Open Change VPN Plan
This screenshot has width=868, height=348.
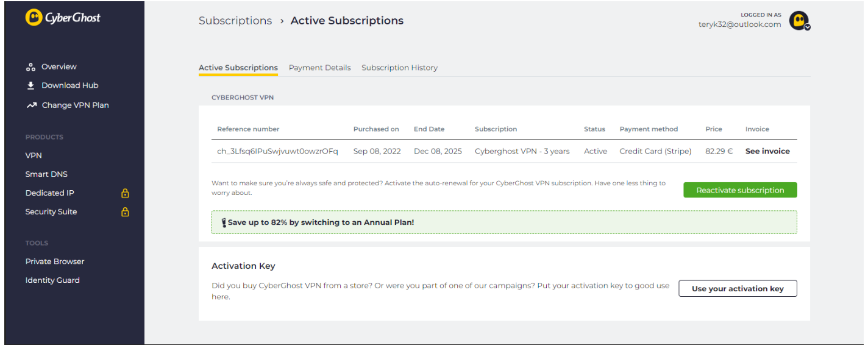pyautogui.click(x=75, y=105)
